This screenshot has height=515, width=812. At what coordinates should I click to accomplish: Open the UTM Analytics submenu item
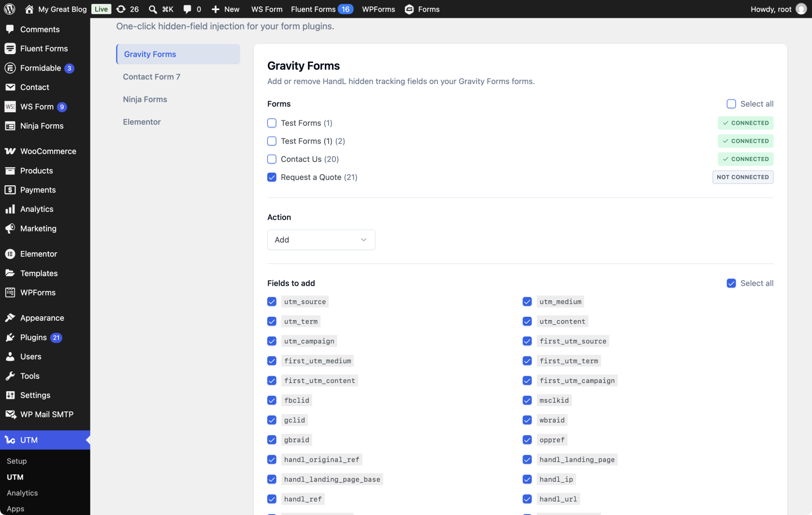click(x=22, y=493)
